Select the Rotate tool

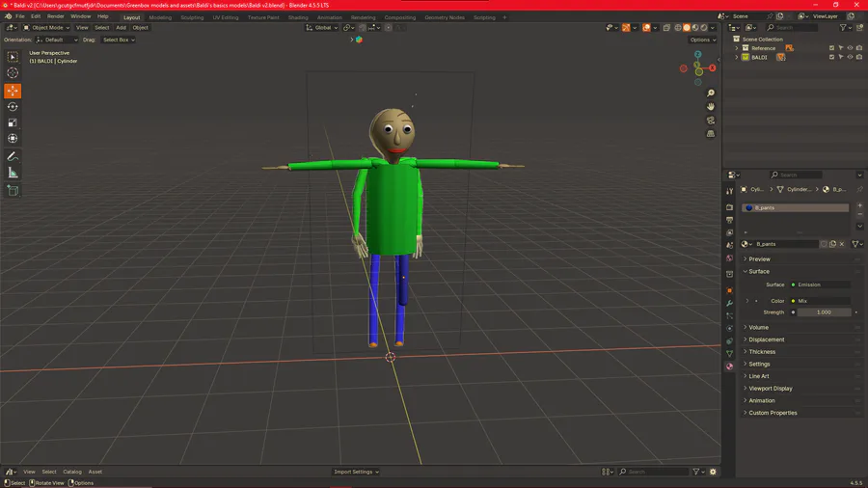13,107
